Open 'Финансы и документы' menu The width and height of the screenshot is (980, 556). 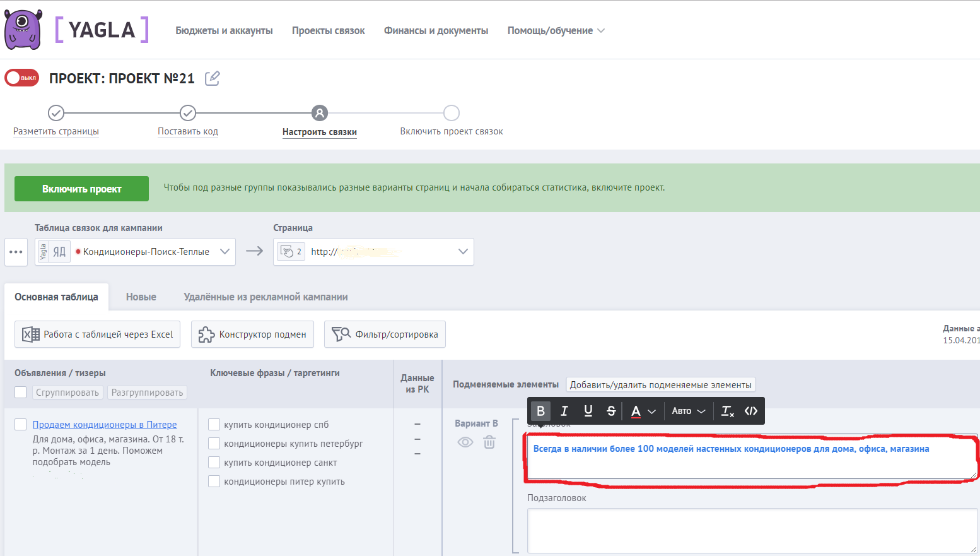click(436, 30)
